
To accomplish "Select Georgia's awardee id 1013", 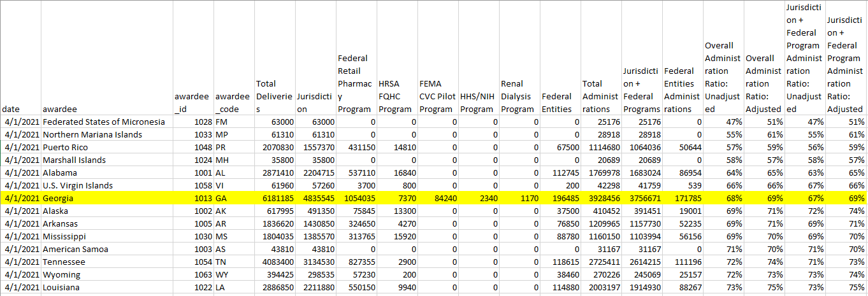I will click(192, 198).
